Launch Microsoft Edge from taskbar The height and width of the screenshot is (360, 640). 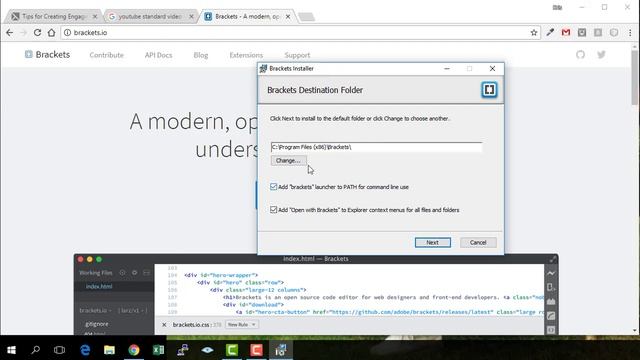click(85, 350)
